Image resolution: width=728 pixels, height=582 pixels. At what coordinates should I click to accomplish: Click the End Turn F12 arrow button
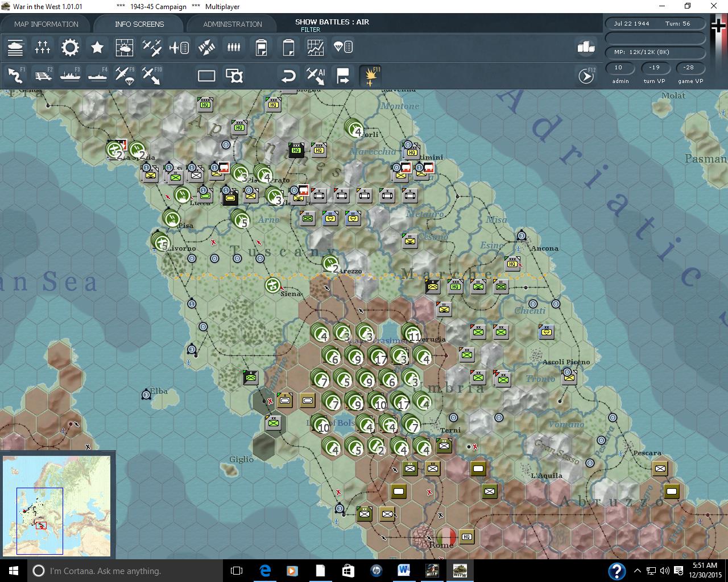coord(586,76)
